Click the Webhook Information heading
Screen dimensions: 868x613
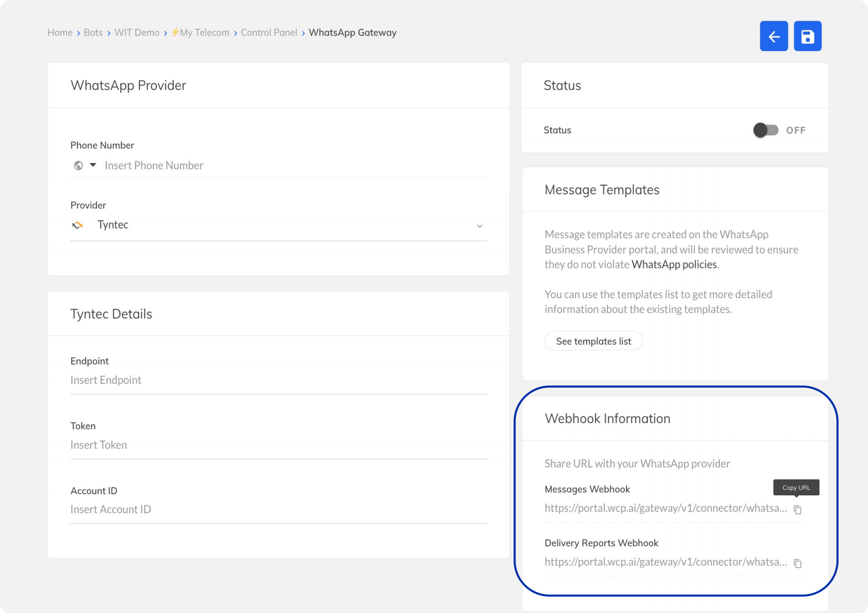pyautogui.click(x=607, y=418)
